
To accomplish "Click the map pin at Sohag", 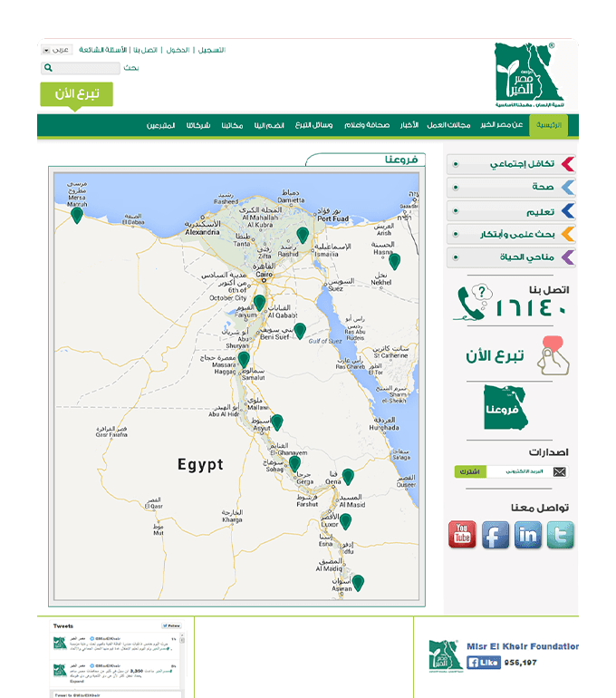I will tap(294, 464).
